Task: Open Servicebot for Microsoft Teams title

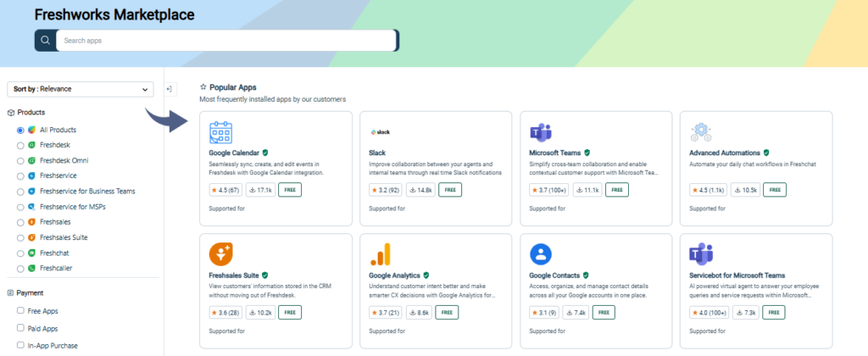Action: [737, 275]
